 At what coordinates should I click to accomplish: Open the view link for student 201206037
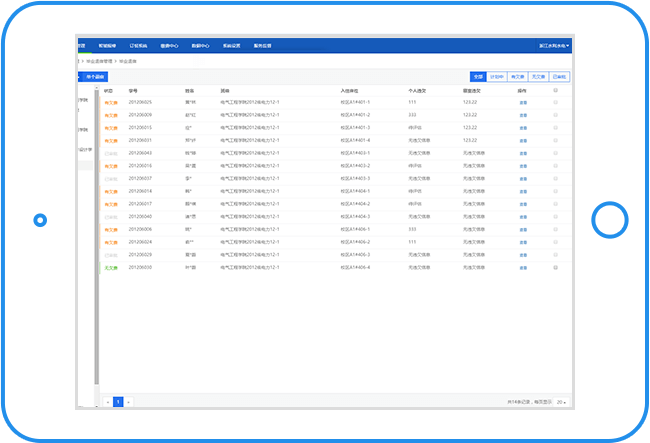point(523,179)
